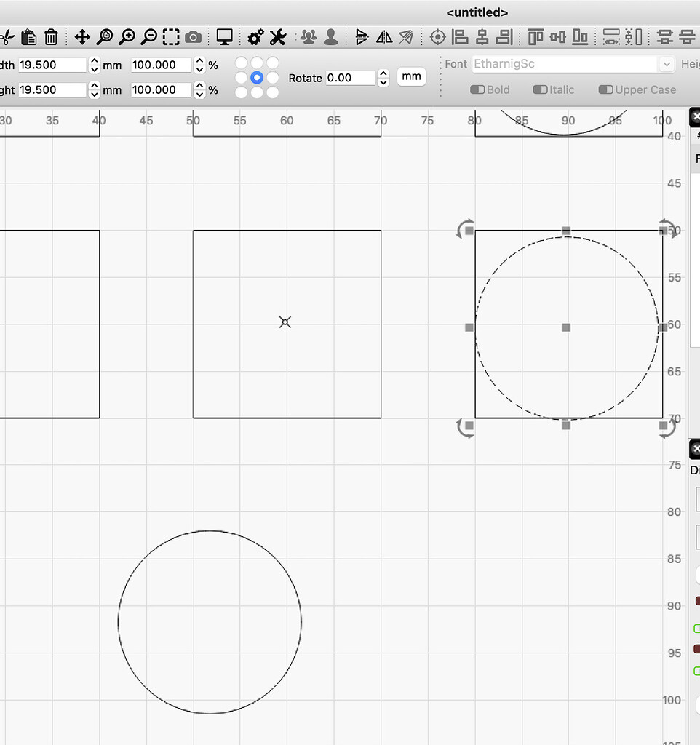Viewport: 700px width, 745px height.
Task: Click the Delete trash can icon
Action: (51, 36)
